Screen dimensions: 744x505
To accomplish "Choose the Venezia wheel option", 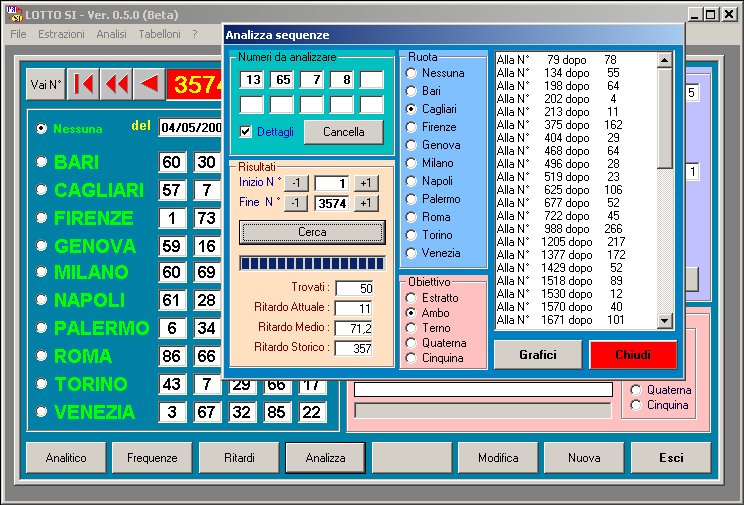I will pyautogui.click(x=411, y=253).
